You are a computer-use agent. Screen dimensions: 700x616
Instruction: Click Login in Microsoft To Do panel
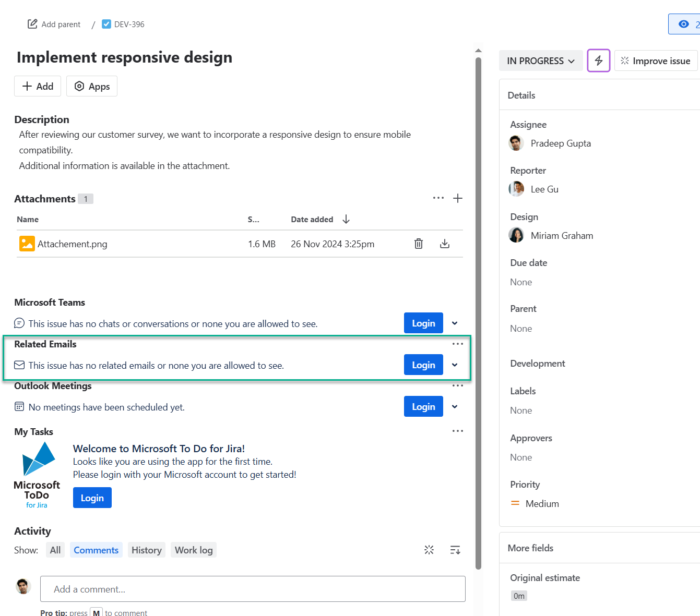coord(92,498)
